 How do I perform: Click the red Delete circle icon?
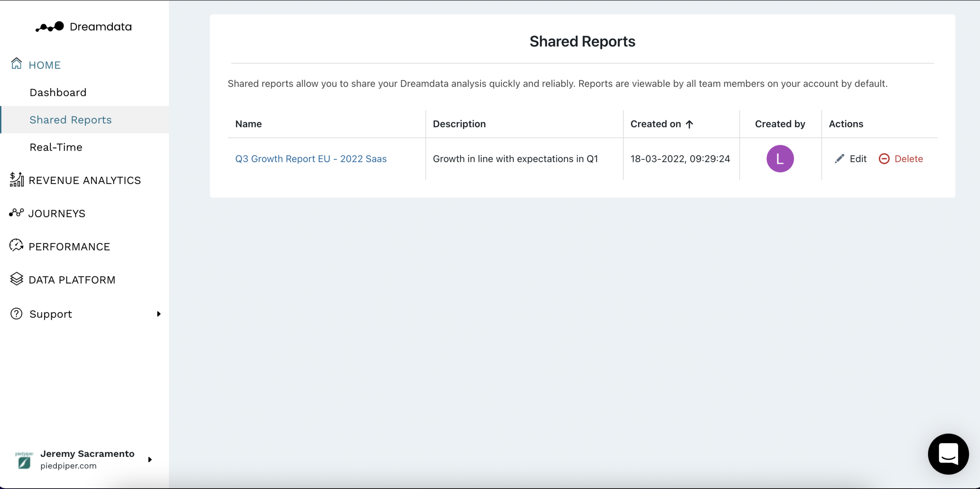tap(884, 159)
